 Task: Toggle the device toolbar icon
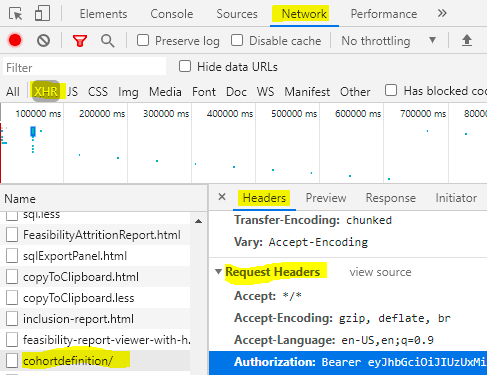click(x=42, y=14)
